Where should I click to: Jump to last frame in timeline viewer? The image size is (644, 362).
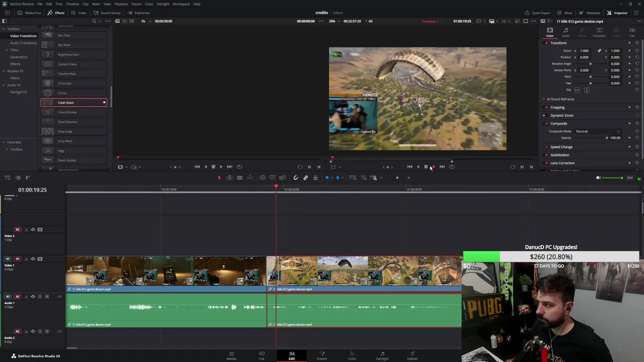click(442, 167)
